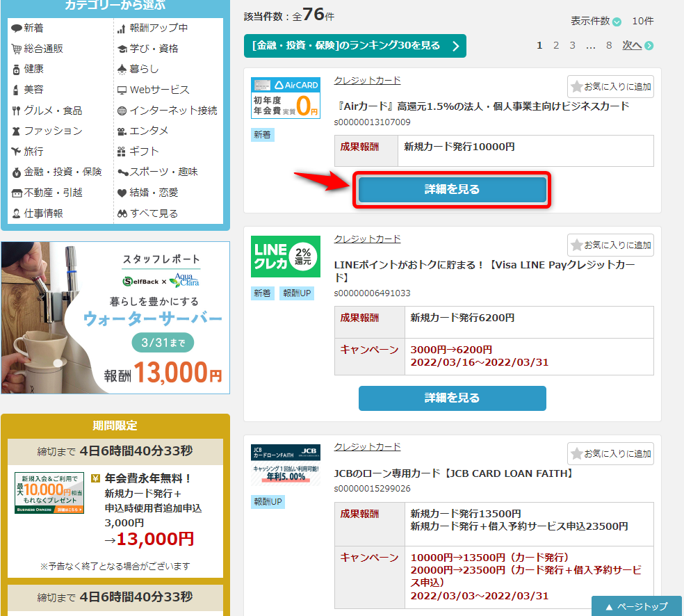Click the 年会費永年無料！ limited-time offer text
Image resolution: width=684 pixels, height=616 pixels.
pos(148,478)
